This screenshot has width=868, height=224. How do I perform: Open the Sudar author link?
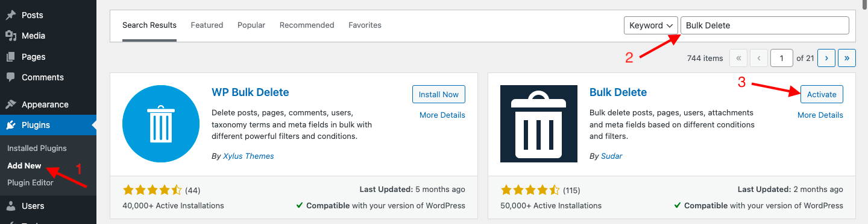click(612, 156)
